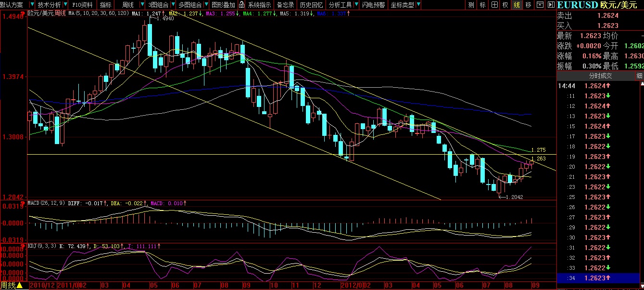Toggle the highlighted 线 line tool
644x290 pixels.
(x=517, y=5)
